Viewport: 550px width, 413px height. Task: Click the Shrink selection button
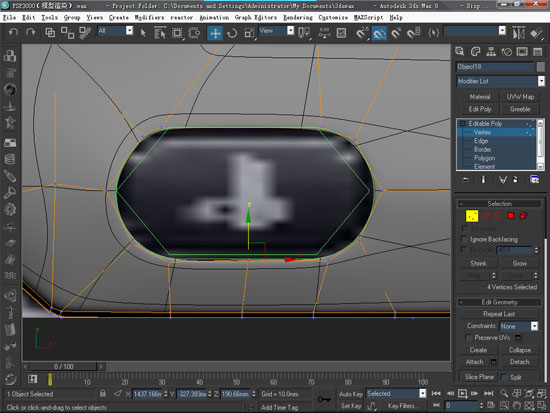click(478, 263)
